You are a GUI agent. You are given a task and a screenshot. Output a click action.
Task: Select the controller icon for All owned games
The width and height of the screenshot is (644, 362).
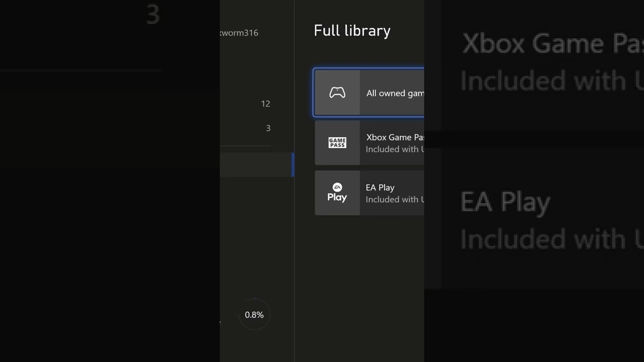click(x=337, y=93)
